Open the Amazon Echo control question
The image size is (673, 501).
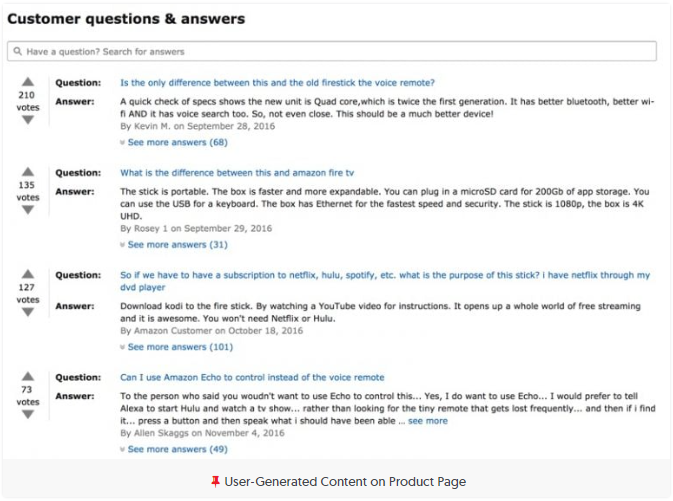tap(252, 377)
